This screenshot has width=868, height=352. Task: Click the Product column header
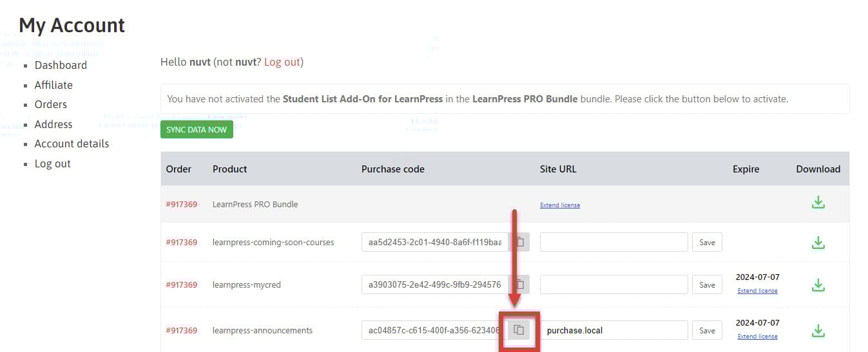click(230, 169)
